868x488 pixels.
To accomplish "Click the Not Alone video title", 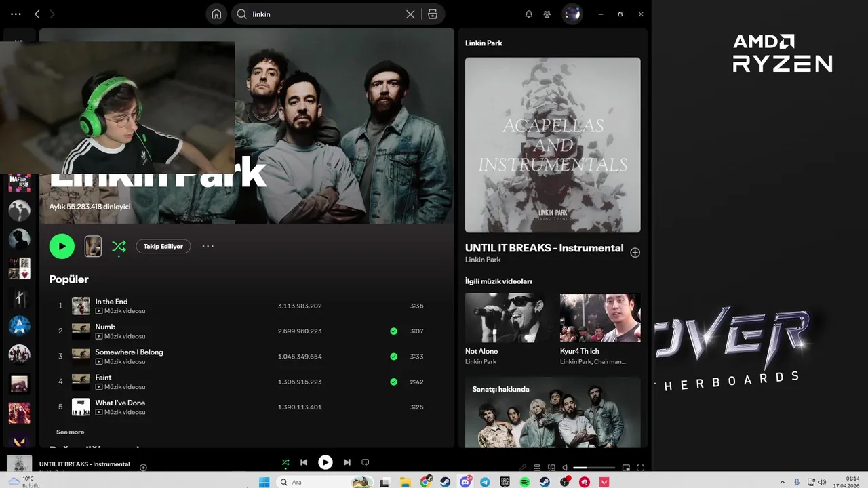I will tap(481, 351).
